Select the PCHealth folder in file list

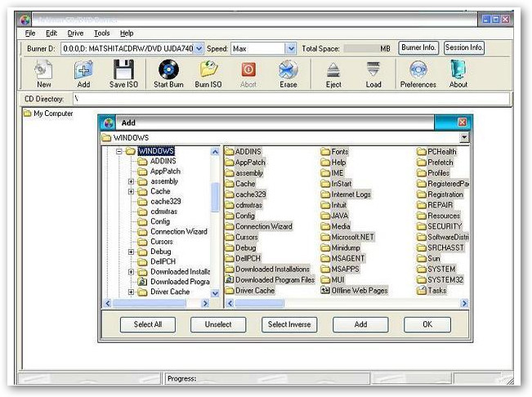pyautogui.click(x=436, y=152)
